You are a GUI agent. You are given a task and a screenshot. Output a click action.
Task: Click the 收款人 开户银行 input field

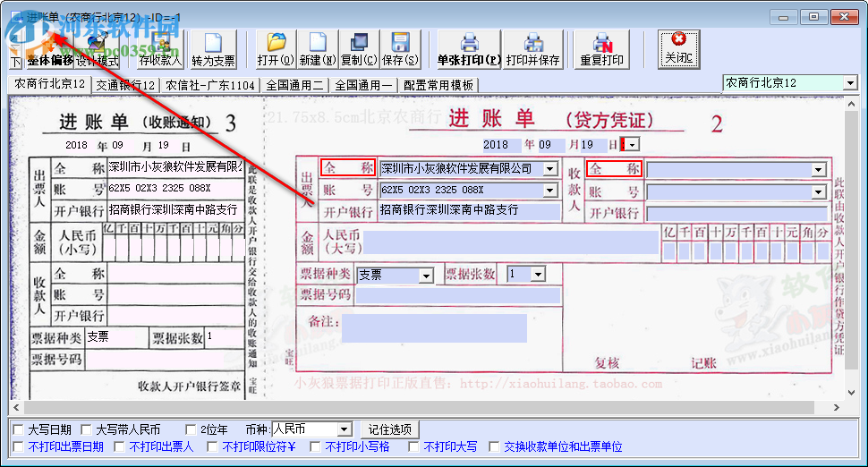(x=736, y=214)
